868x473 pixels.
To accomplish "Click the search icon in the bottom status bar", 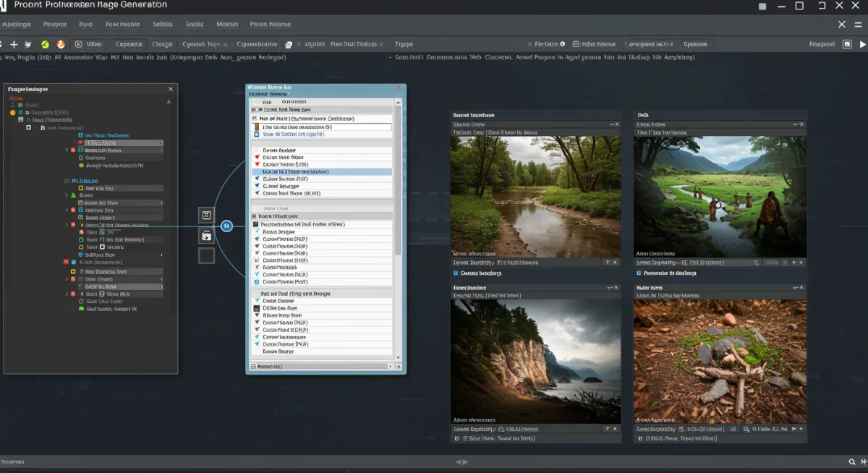I will (852, 461).
